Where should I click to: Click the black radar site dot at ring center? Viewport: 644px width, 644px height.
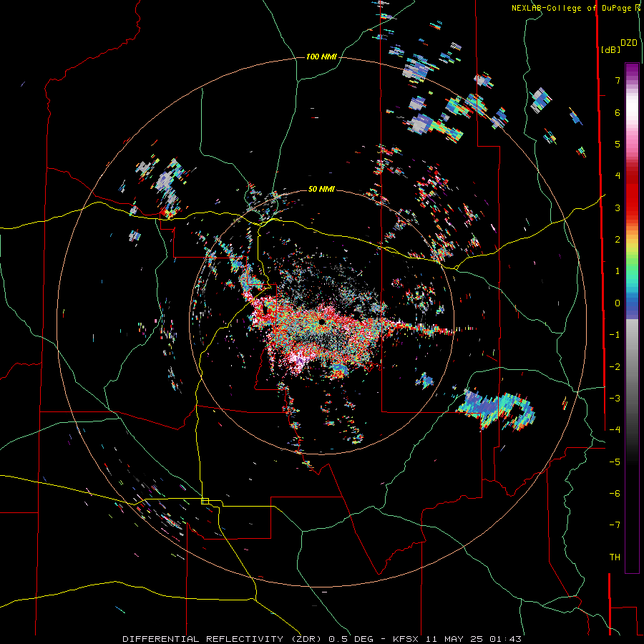pyautogui.click(x=321, y=321)
